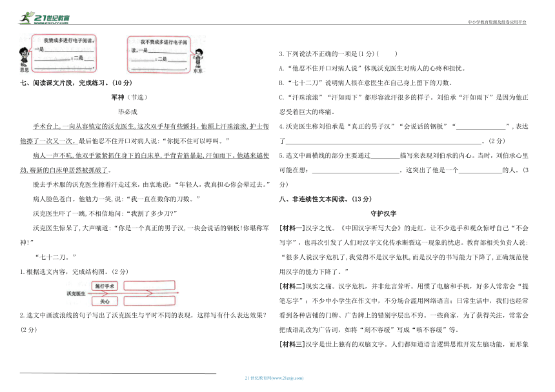Image resolution: width=555 pixels, height=392 pixels.
Task: Click the quoted blank after “会说话的钢板”
Action: 481,126
